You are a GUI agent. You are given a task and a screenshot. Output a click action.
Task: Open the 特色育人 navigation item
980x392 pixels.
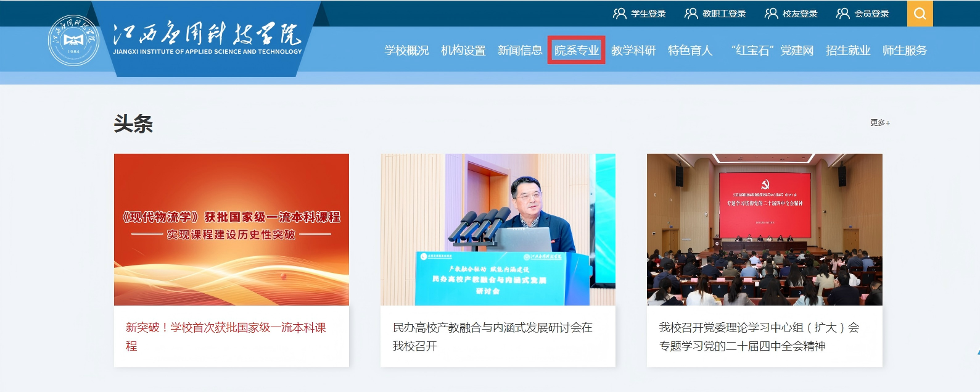[x=690, y=51]
